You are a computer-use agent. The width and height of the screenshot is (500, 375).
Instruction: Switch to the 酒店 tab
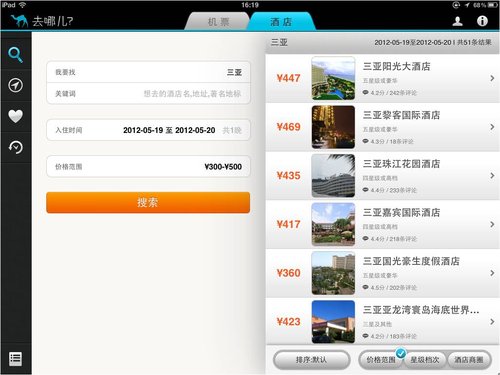(281, 22)
